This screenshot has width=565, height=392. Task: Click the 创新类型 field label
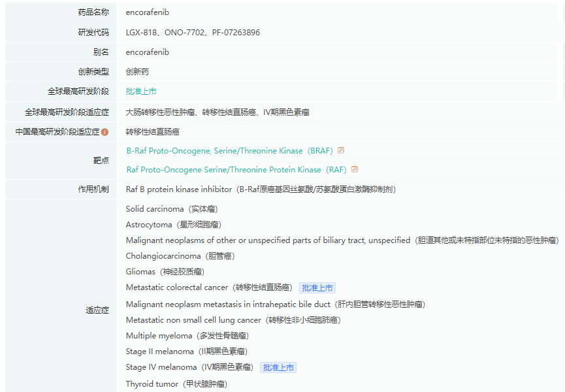pos(93,72)
